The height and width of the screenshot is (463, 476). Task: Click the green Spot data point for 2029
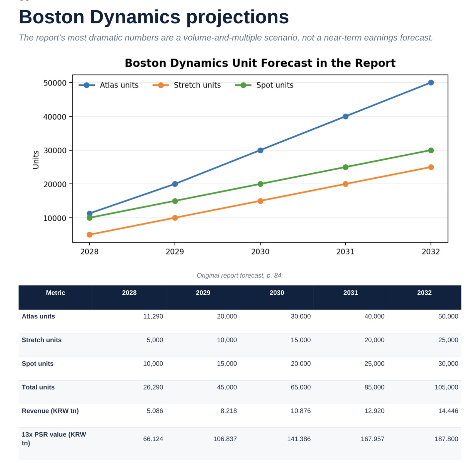pos(175,201)
